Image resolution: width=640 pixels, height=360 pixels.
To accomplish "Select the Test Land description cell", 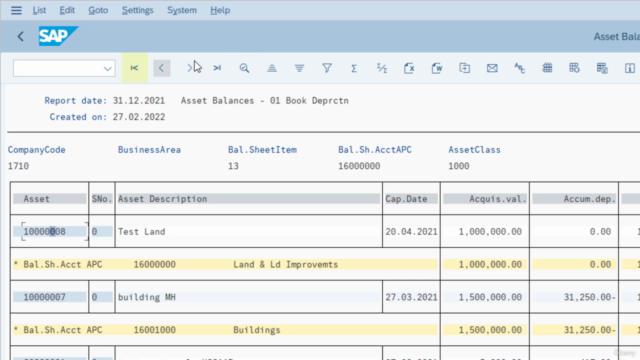I will click(x=249, y=231).
